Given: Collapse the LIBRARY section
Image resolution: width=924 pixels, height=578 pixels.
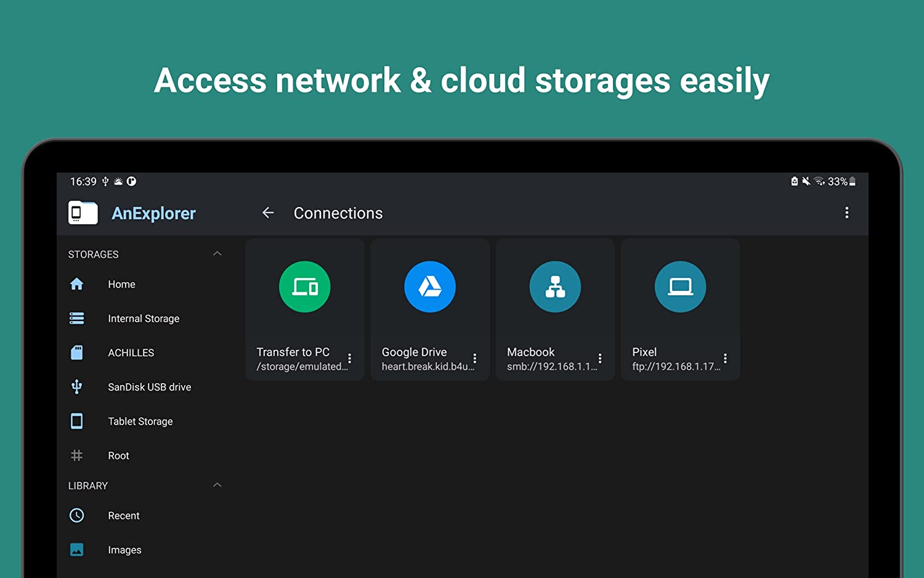Looking at the screenshot, I should [x=217, y=485].
